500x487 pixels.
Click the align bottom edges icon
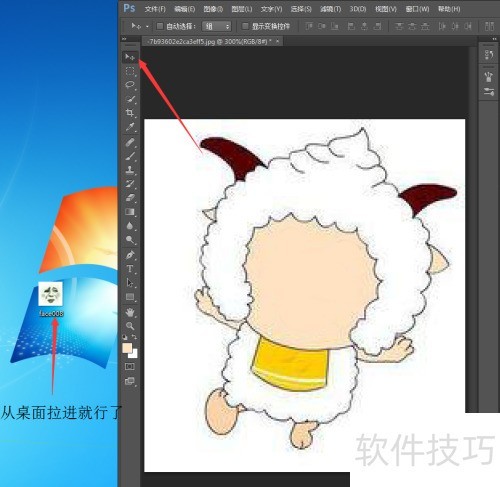tap(335, 26)
